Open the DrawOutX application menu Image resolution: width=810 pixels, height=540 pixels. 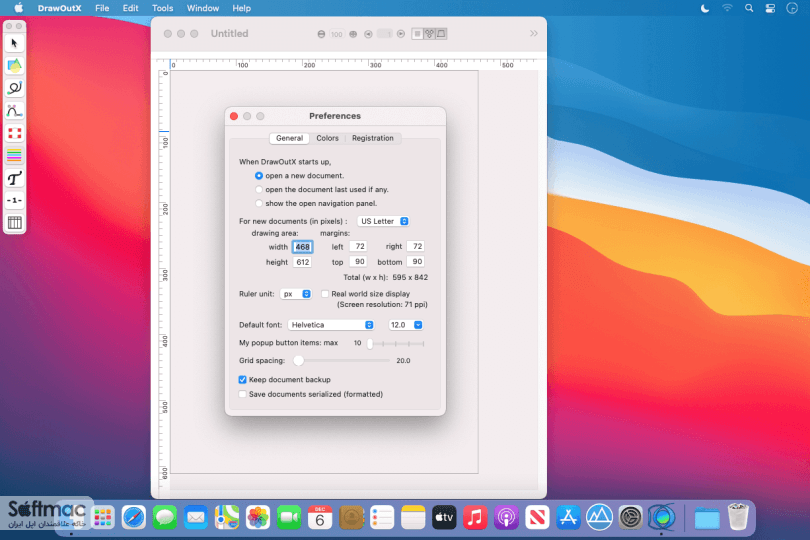[x=59, y=8]
